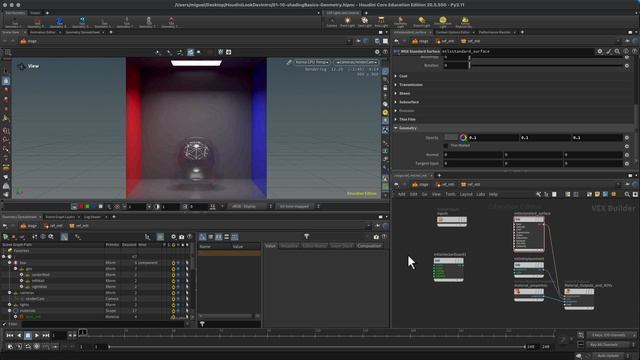
Task: Click the help icon in the parameter header
Action: (635, 51)
